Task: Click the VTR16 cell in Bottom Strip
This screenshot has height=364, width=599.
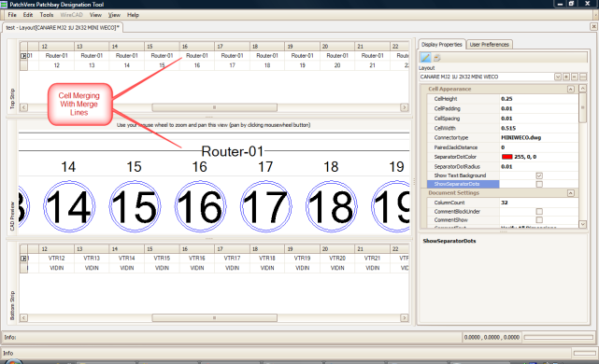Action: (x=197, y=259)
